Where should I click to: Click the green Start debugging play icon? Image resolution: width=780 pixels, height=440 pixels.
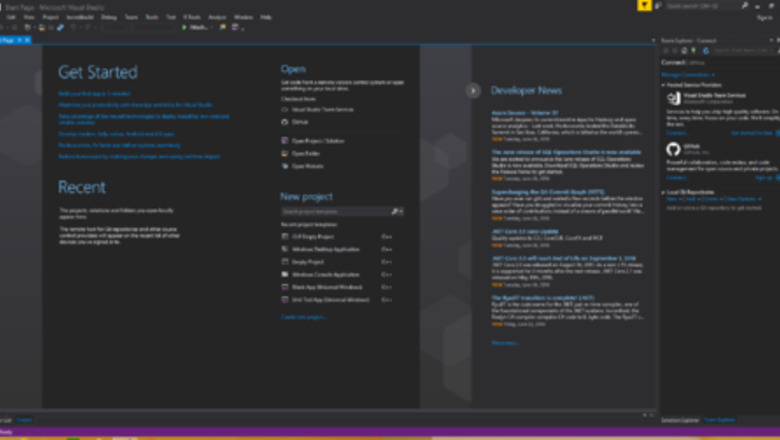184,27
